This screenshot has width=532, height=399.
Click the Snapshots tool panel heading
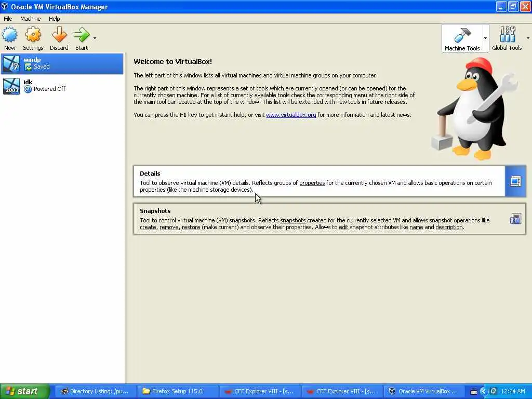click(155, 211)
